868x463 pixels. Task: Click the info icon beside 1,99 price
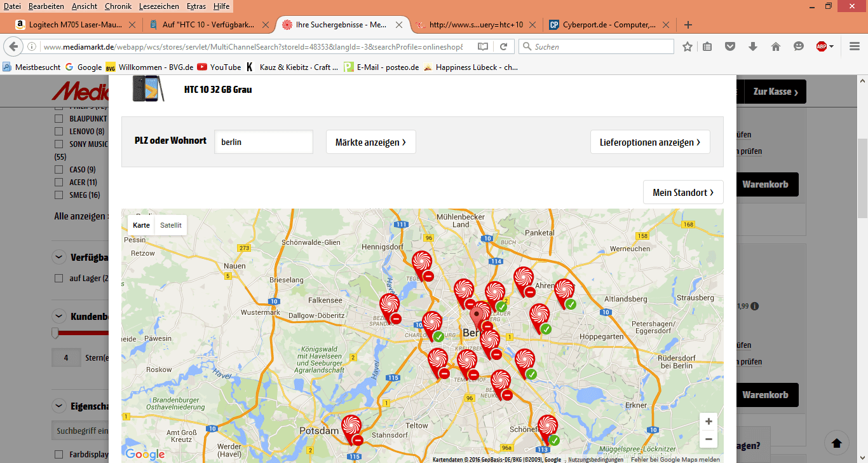pyautogui.click(x=755, y=307)
